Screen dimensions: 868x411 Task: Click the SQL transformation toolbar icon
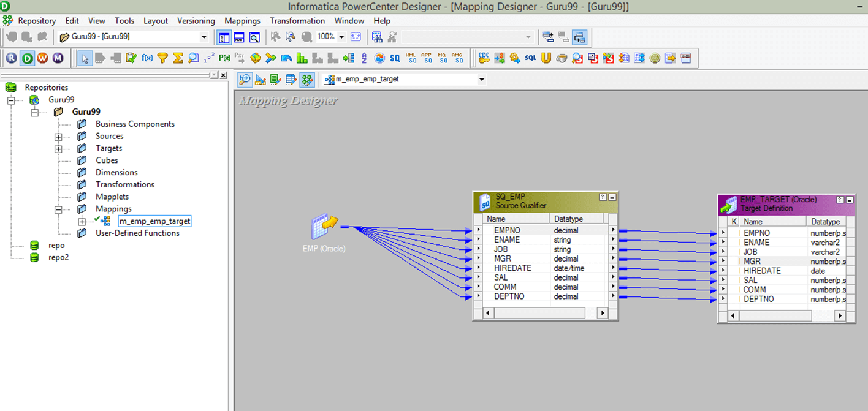tap(530, 58)
